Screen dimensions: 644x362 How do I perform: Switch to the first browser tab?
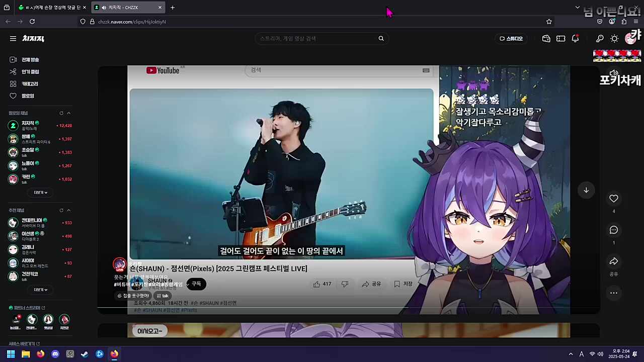52,8
